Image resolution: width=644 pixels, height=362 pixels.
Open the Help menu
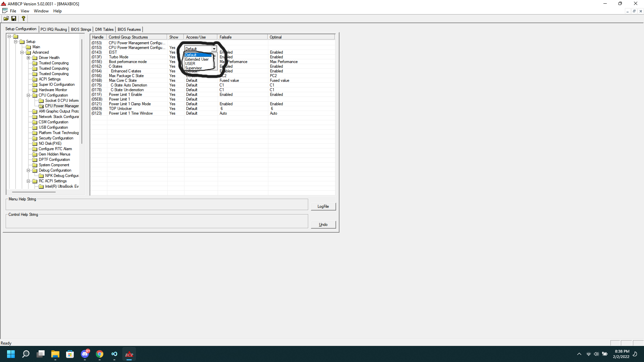coord(57,11)
